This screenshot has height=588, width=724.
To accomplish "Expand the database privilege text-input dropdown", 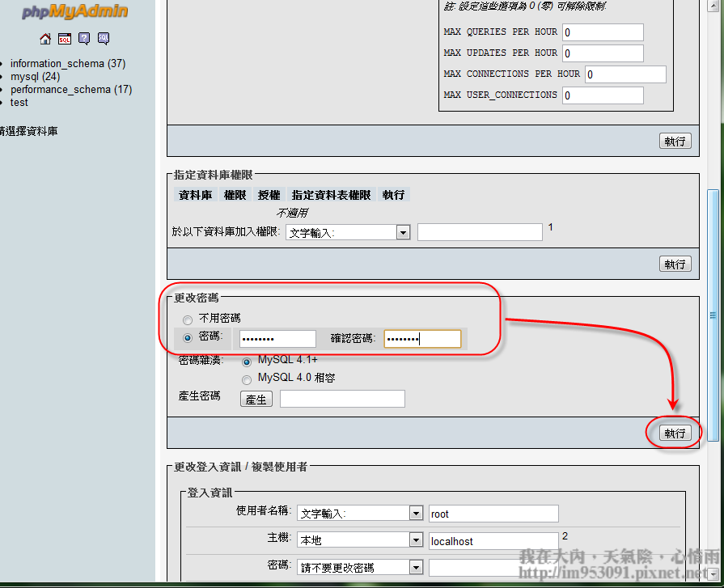I will point(403,233).
